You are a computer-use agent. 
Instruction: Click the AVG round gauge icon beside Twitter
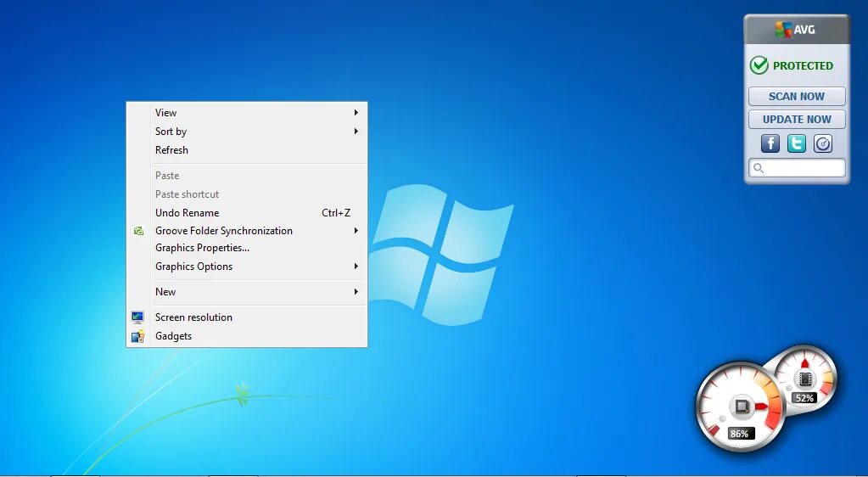coord(823,143)
